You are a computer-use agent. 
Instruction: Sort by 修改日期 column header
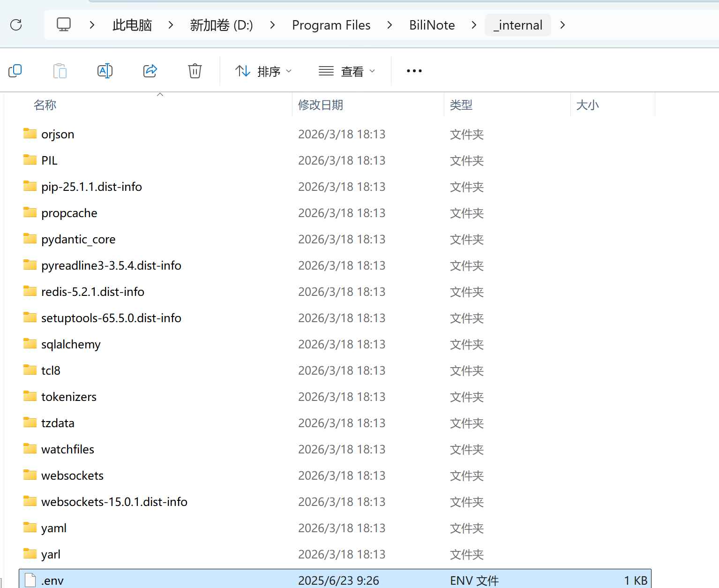coord(321,105)
